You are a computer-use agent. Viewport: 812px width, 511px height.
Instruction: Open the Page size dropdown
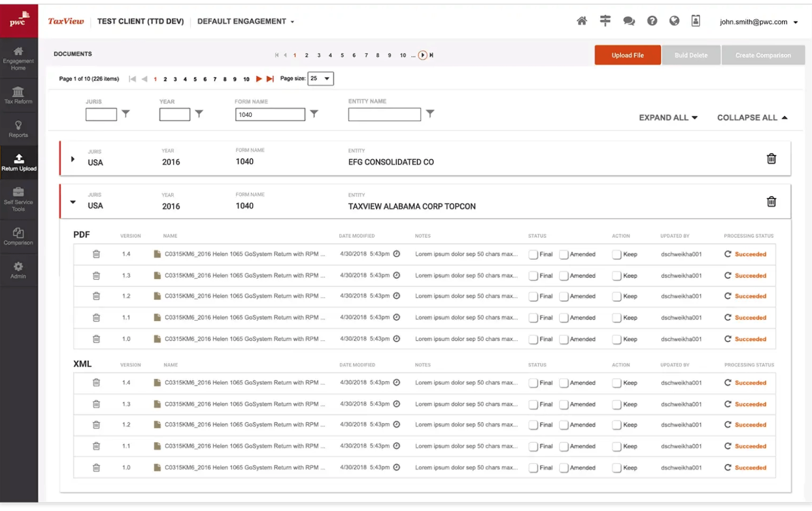321,79
